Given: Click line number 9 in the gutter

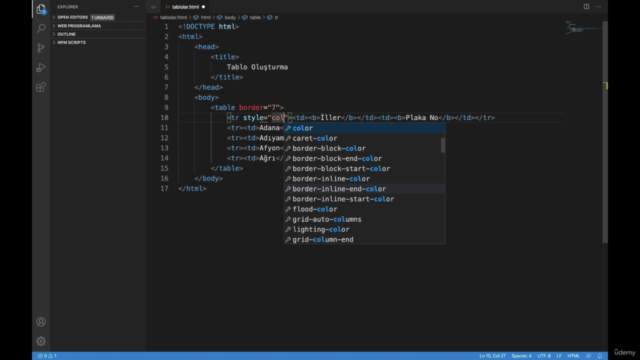Looking at the screenshot, I should (x=166, y=107).
